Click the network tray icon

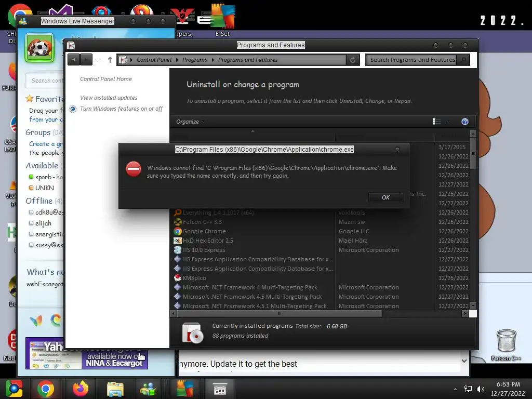click(468, 389)
